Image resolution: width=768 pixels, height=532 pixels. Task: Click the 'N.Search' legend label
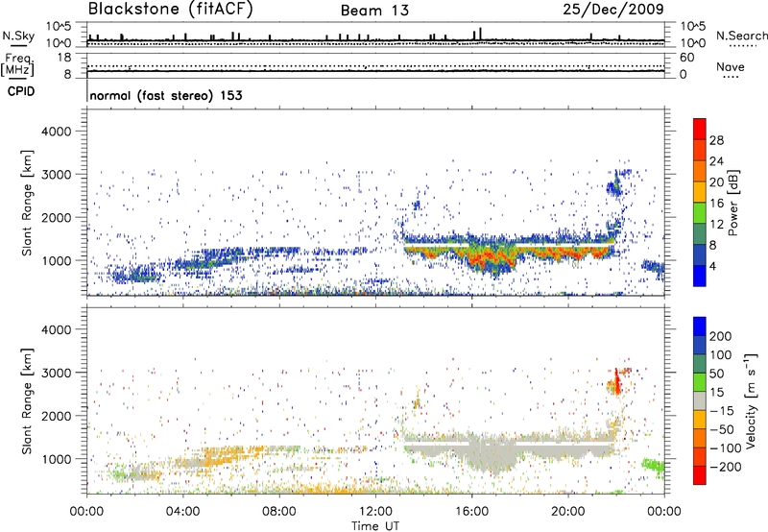[x=741, y=36]
